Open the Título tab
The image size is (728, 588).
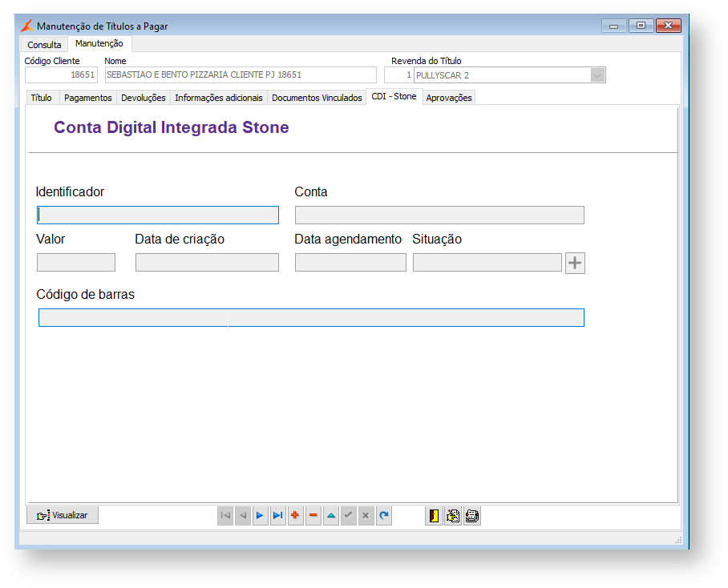42,98
